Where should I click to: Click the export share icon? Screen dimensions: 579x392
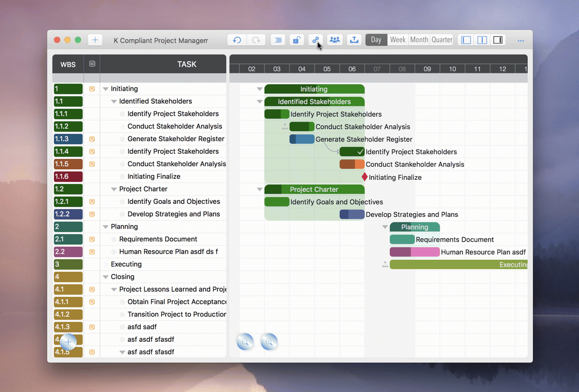point(354,40)
